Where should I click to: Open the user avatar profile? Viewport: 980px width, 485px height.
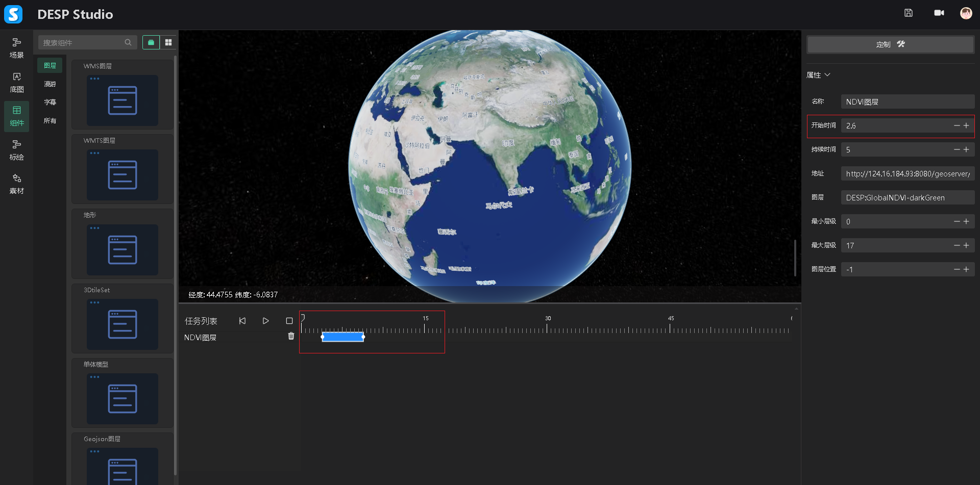point(966,13)
